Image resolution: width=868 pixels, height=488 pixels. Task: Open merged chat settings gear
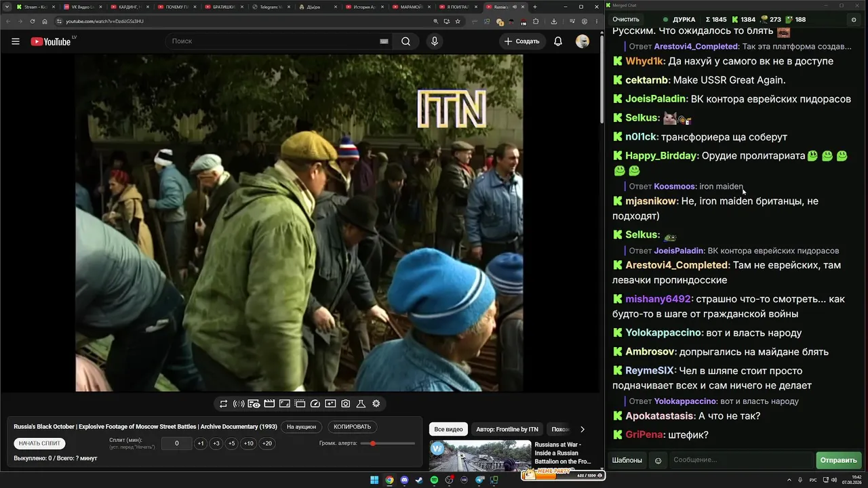click(854, 20)
